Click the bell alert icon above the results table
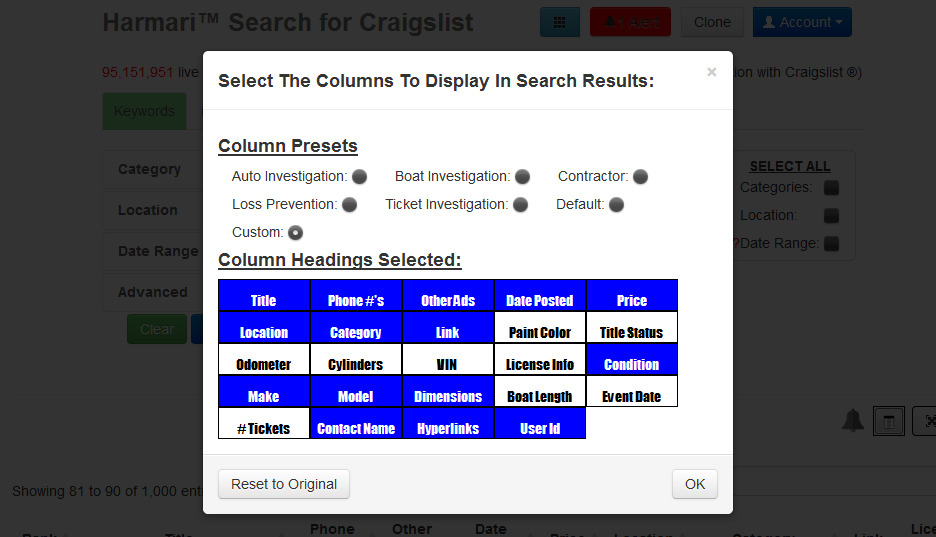Viewport: 936px width, 537px height. [853, 421]
